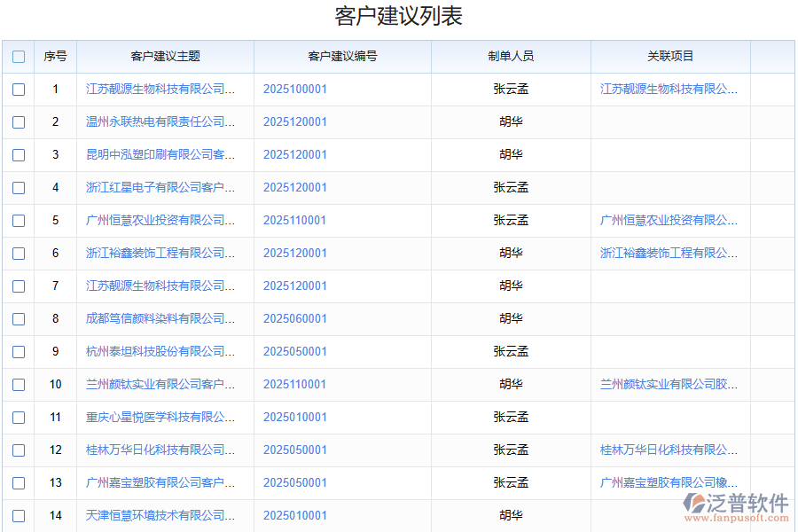Check the checkbox for row 14
Image resolution: width=798 pixels, height=532 pixels.
[18, 515]
